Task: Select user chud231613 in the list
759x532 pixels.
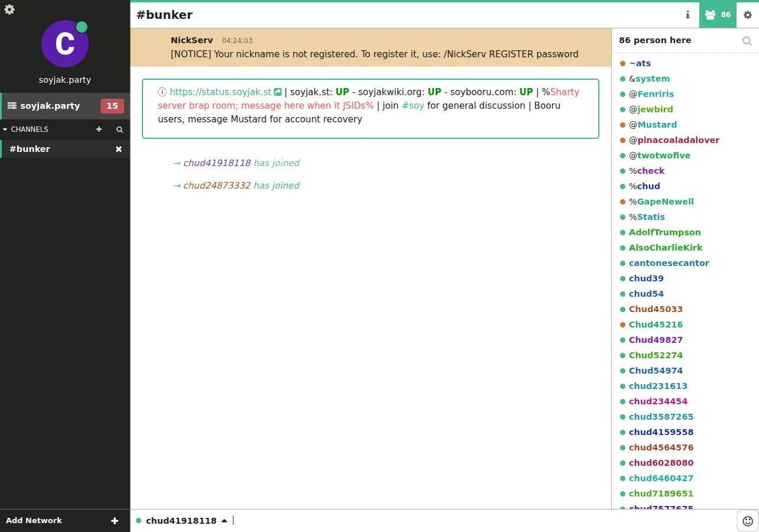Action: coord(658,386)
